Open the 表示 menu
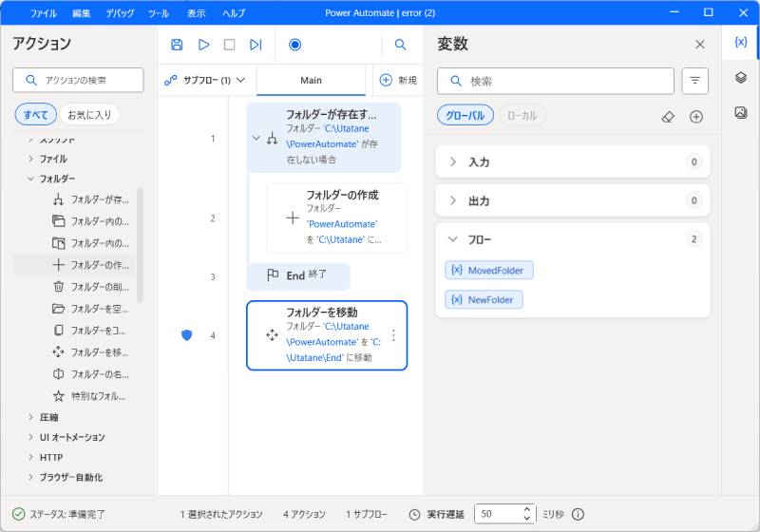Screen dimensions: 760x532 point(197,13)
